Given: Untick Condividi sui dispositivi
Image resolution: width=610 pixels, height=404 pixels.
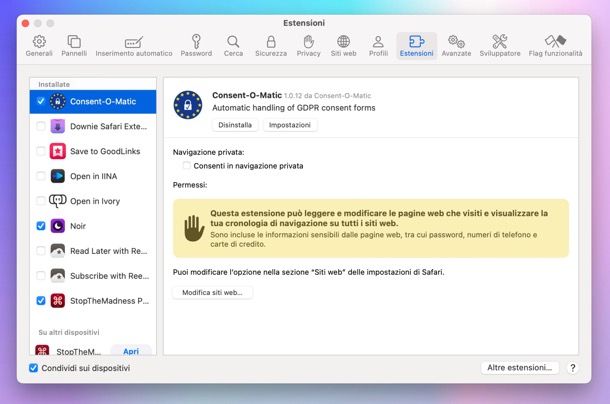Looking at the screenshot, I should (x=34, y=368).
